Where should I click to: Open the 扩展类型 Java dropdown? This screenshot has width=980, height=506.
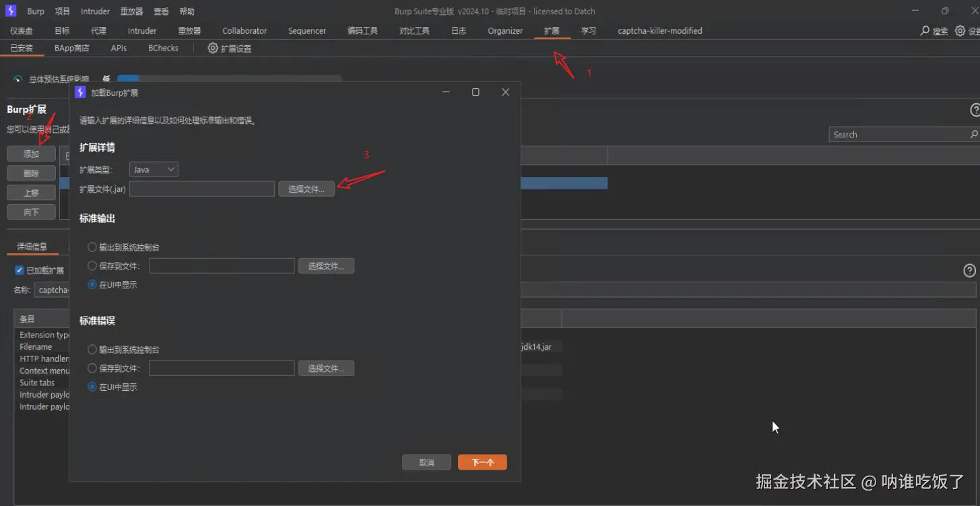[154, 170]
